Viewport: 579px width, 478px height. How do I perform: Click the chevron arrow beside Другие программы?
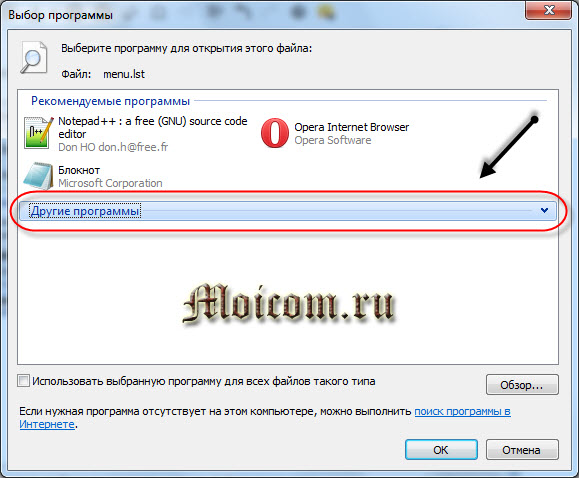click(x=544, y=211)
